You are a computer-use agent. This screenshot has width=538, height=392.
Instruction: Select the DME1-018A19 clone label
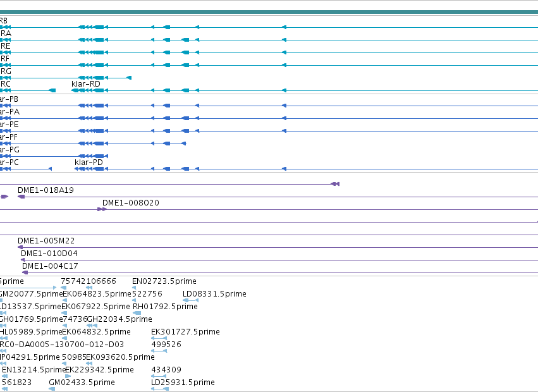46,190
